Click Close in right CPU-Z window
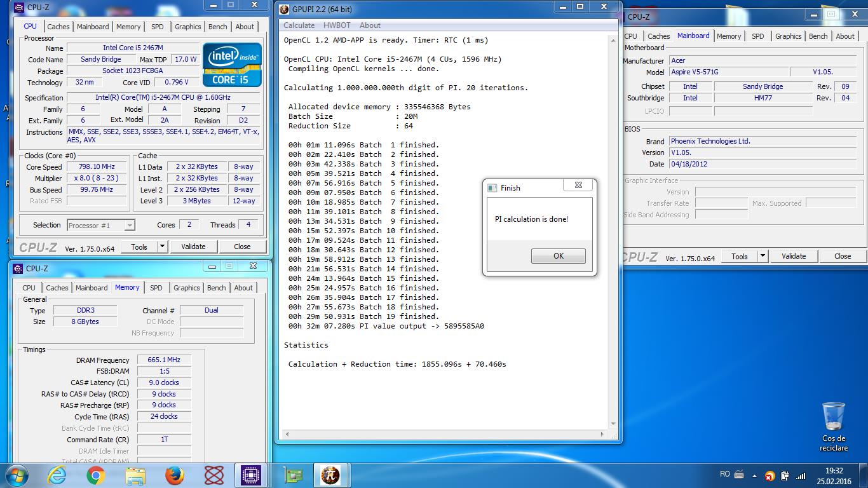Image resolution: width=868 pixels, height=488 pixels. tap(843, 256)
